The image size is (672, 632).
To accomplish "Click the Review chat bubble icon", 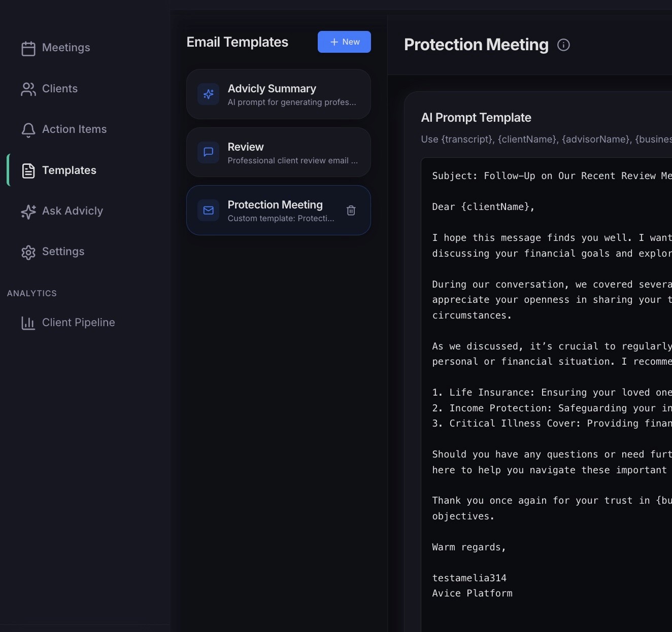I will 208,152.
